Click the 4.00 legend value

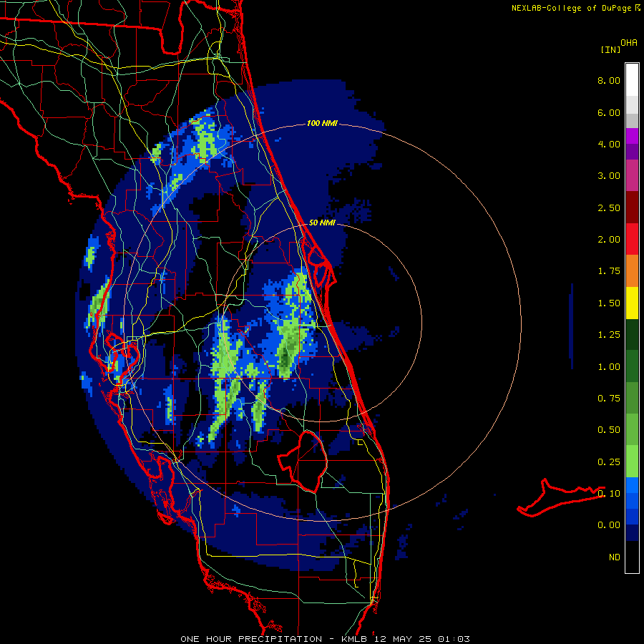[609, 144]
